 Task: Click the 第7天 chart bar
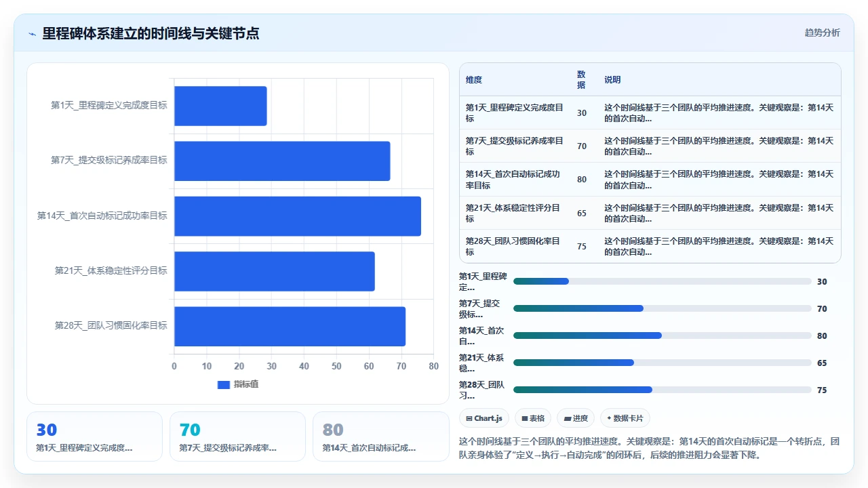click(282, 161)
